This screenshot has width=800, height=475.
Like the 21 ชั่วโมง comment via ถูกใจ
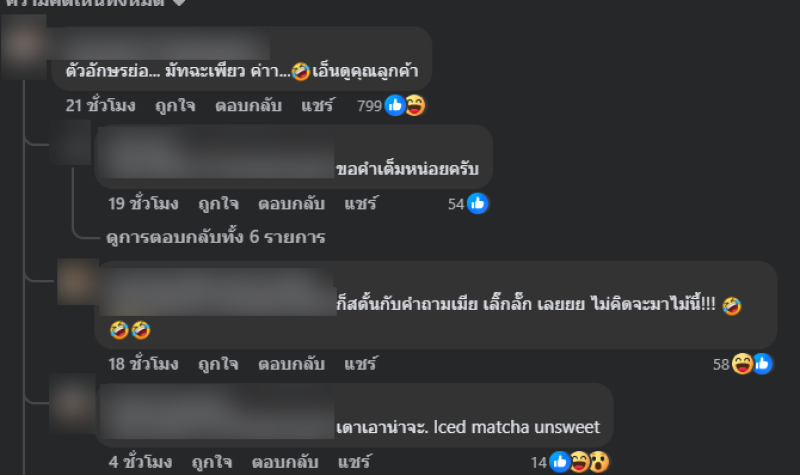(175, 106)
